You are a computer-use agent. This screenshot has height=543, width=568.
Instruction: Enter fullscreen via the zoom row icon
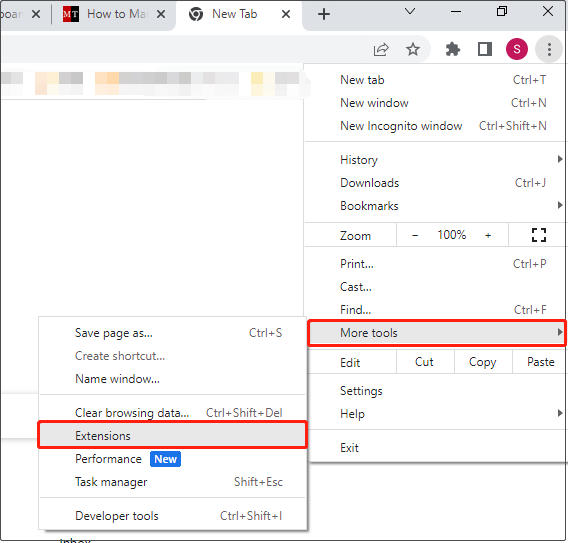(x=539, y=235)
